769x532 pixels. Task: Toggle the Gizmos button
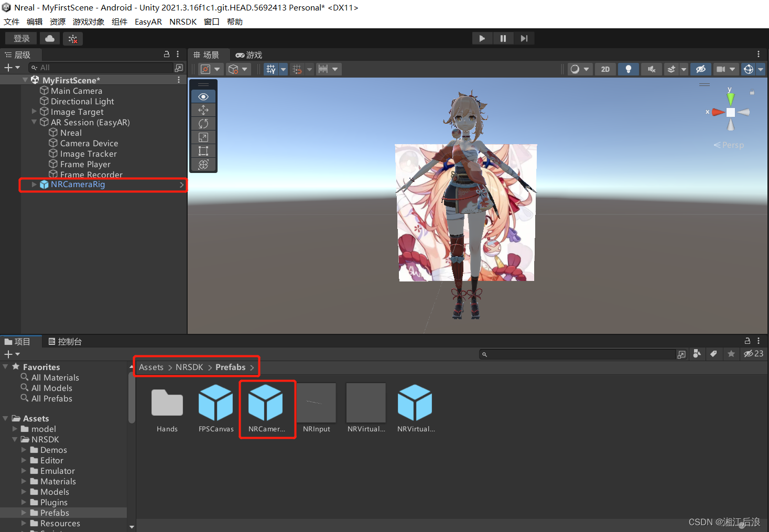click(x=749, y=69)
